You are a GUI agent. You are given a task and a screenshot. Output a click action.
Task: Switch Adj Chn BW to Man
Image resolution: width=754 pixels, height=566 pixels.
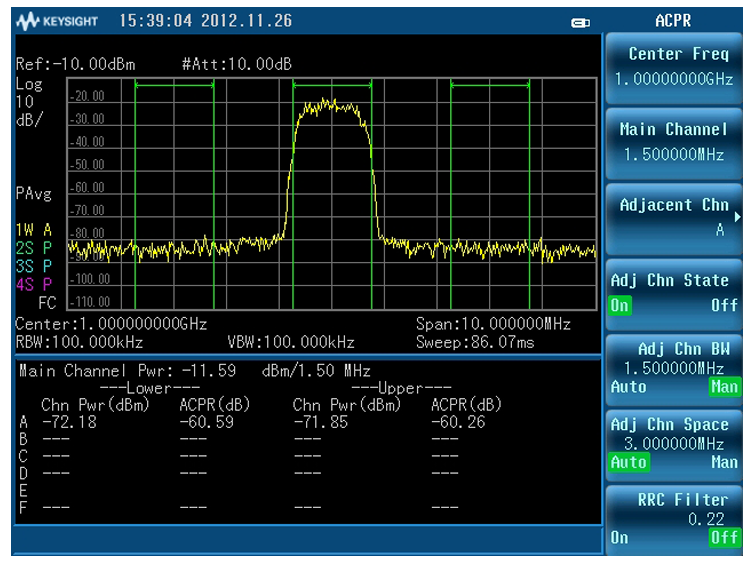(724, 387)
